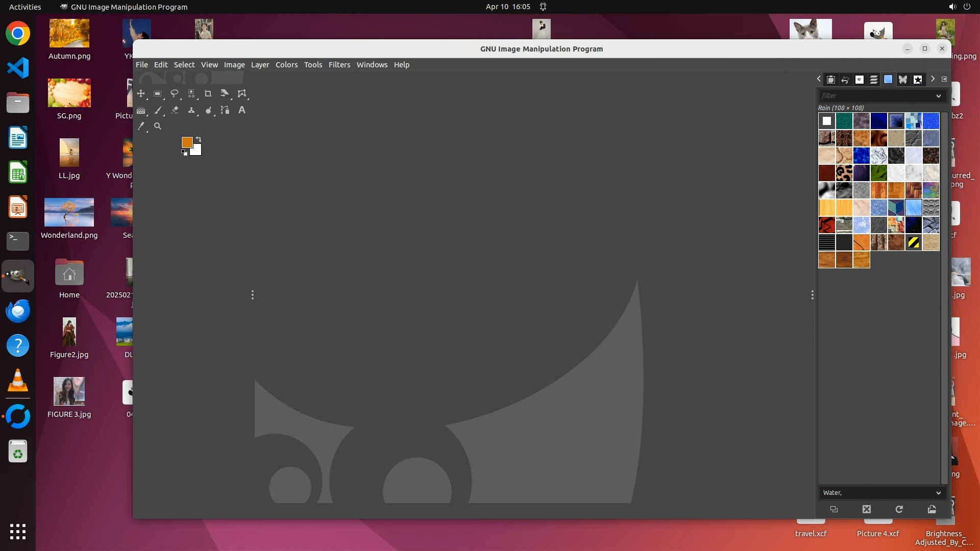Select the yellow-black warning stripe pattern
Image resolution: width=980 pixels, height=551 pixels.
(x=914, y=243)
